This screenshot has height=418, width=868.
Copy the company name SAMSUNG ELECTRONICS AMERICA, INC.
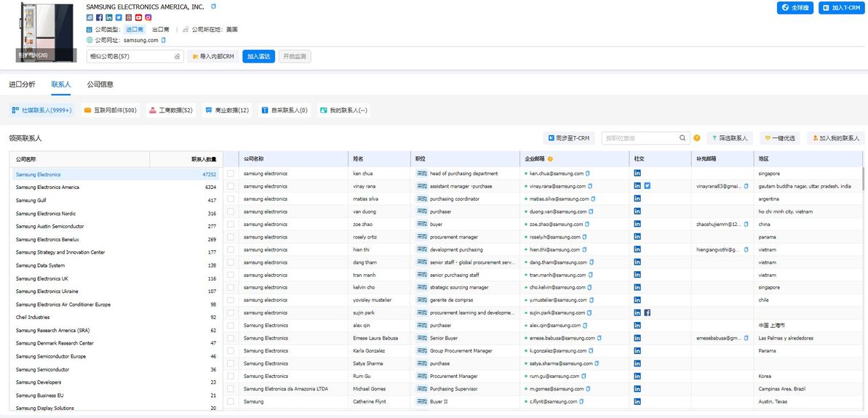click(x=214, y=7)
